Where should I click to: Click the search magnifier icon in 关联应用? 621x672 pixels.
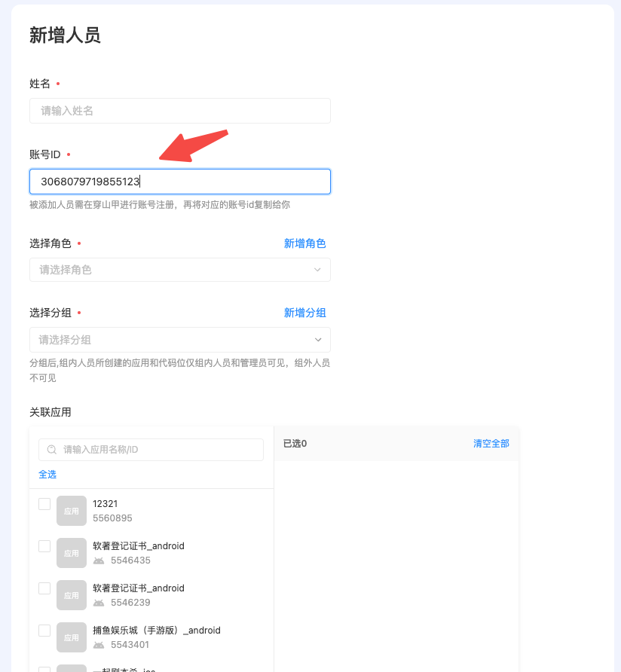(52, 450)
